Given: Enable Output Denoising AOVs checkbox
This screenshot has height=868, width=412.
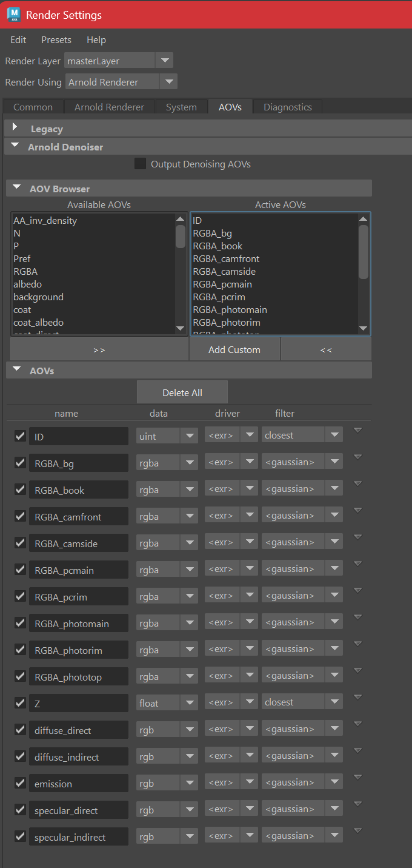Looking at the screenshot, I should [140, 164].
